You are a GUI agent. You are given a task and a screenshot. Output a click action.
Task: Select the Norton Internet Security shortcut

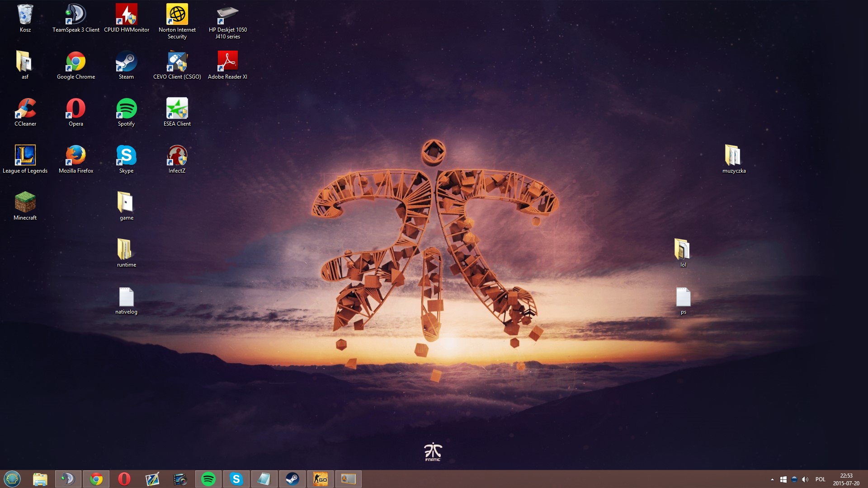coord(177,22)
